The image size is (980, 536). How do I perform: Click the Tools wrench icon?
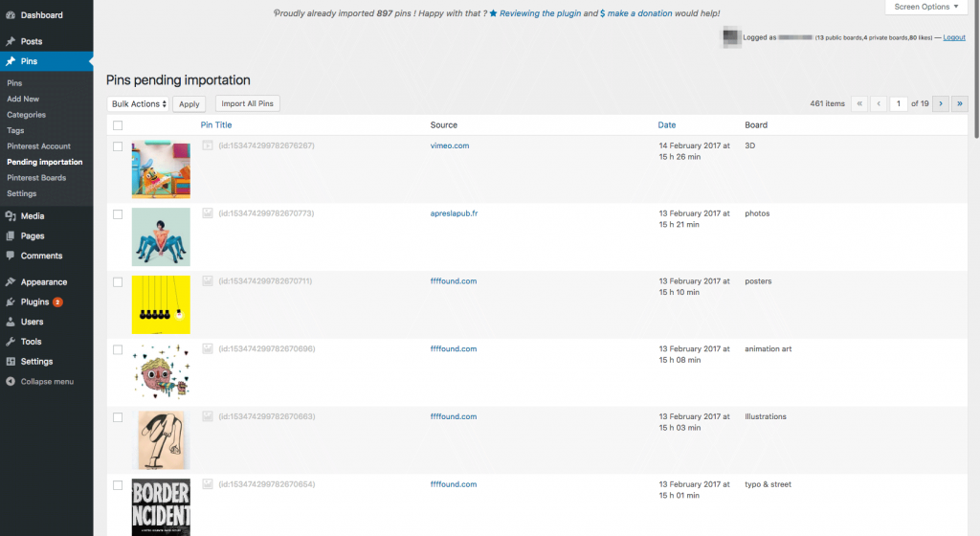pos(10,342)
